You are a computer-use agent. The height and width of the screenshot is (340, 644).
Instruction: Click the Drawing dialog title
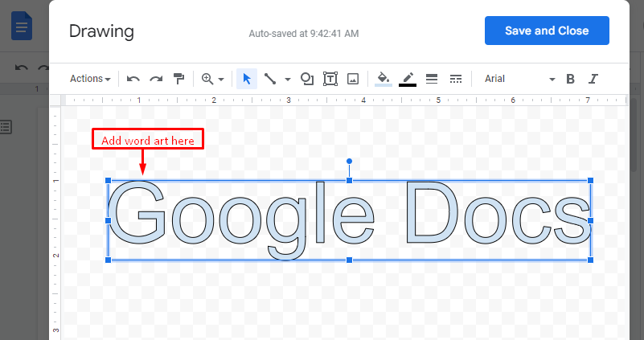(x=101, y=31)
